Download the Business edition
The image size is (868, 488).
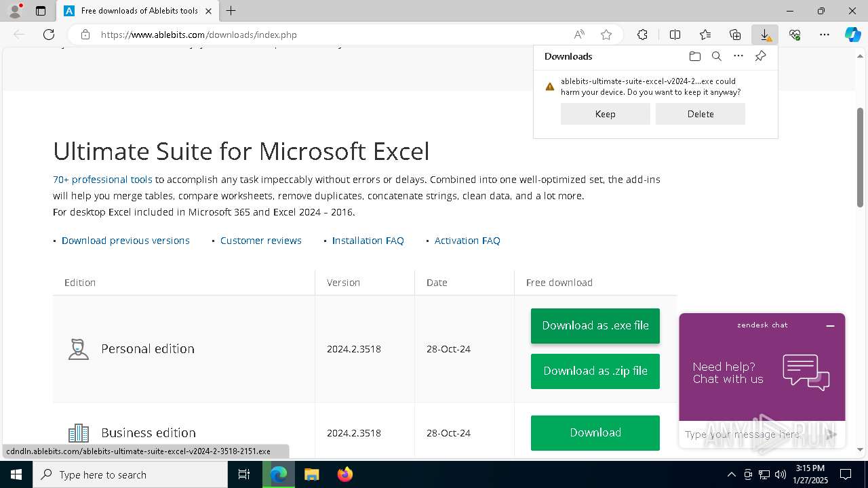click(595, 432)
